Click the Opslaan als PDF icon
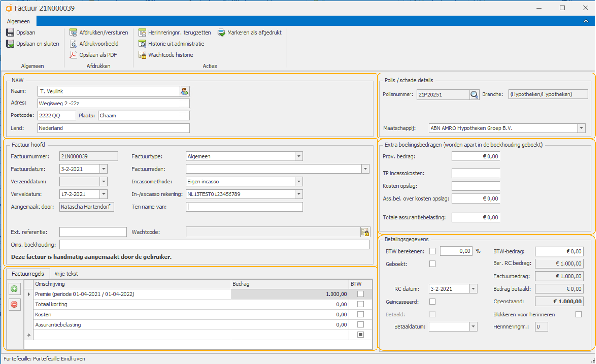This screenshot has height=364, width=596. (73, 55)
